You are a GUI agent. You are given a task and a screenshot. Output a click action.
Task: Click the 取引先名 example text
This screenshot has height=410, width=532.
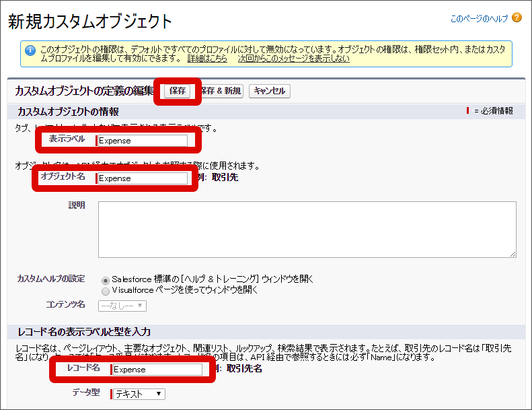[x=244, y=368]
